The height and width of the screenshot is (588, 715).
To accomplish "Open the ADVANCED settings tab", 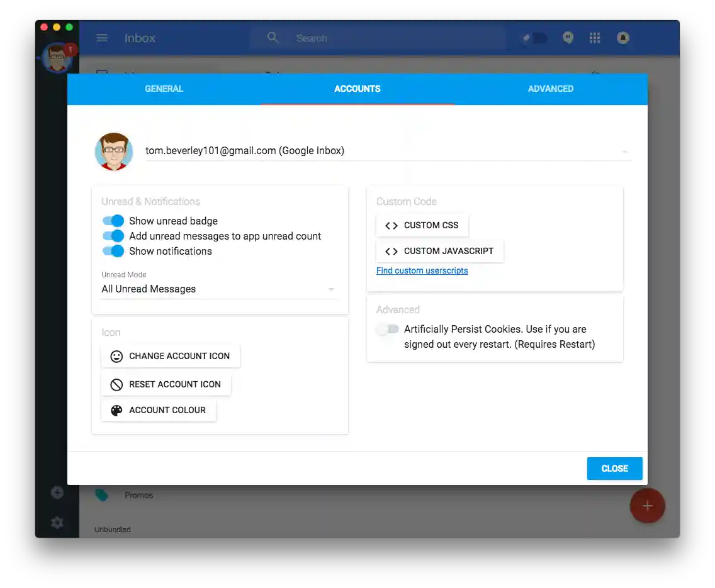I will [x=550, y=89].
